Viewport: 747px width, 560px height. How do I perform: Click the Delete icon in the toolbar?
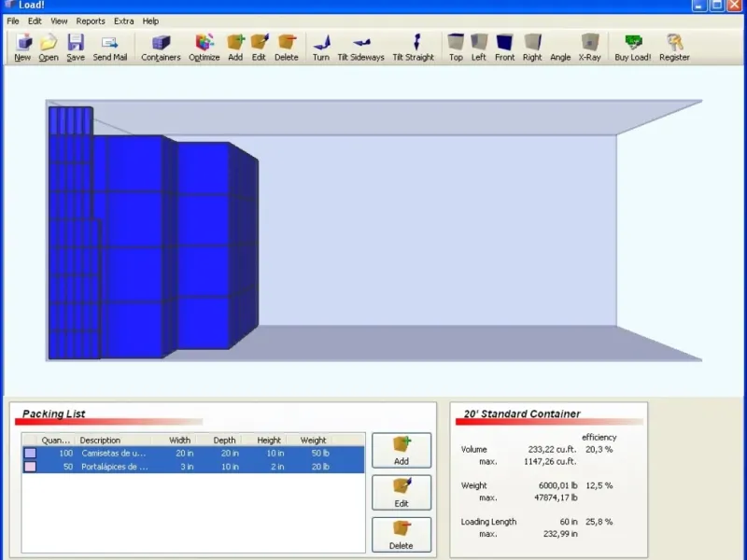tap(287, 48)
